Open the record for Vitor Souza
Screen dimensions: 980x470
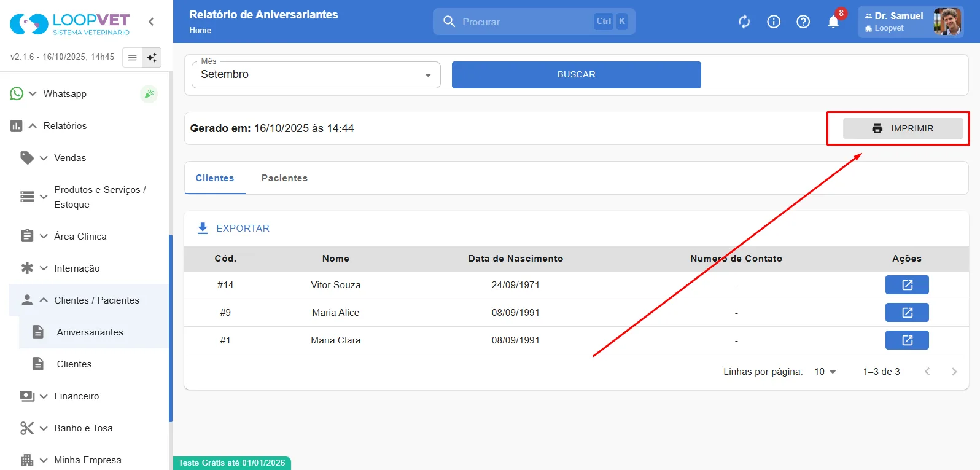pos(907,285)
